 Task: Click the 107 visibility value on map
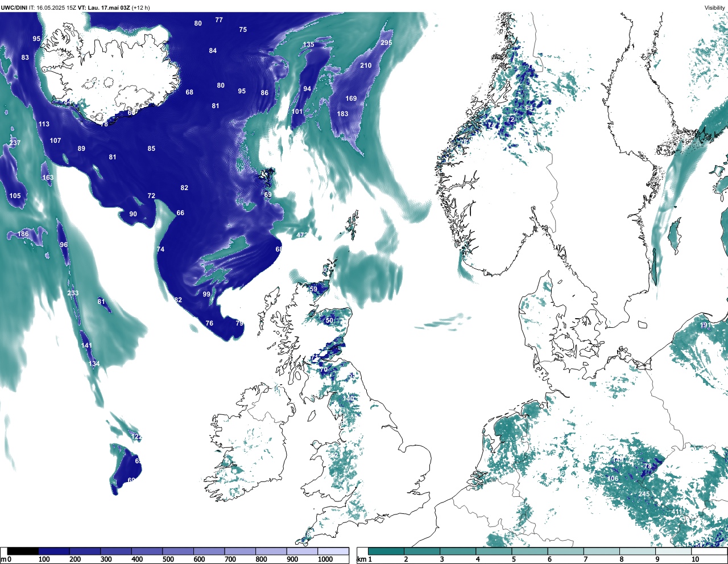tap(55, 141)
